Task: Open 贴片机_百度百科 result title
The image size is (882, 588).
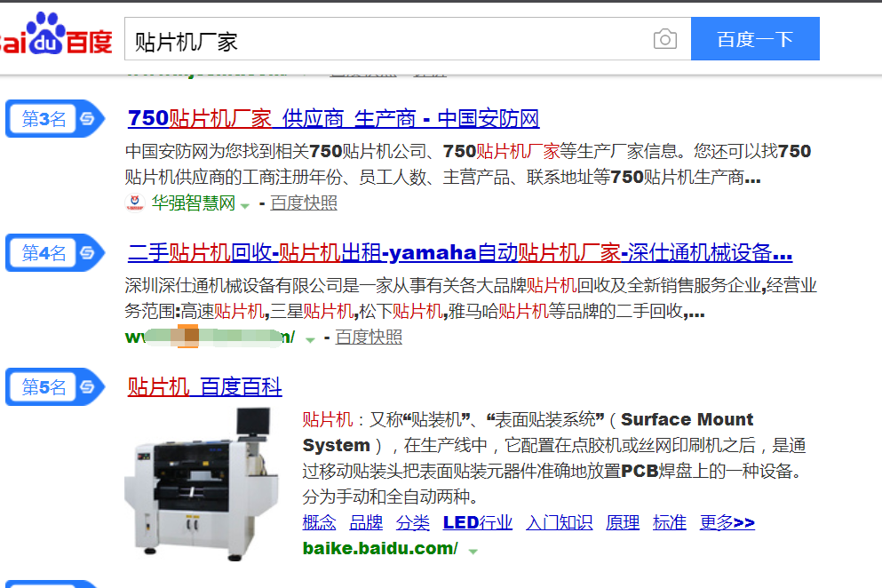Action: [205, 387]
